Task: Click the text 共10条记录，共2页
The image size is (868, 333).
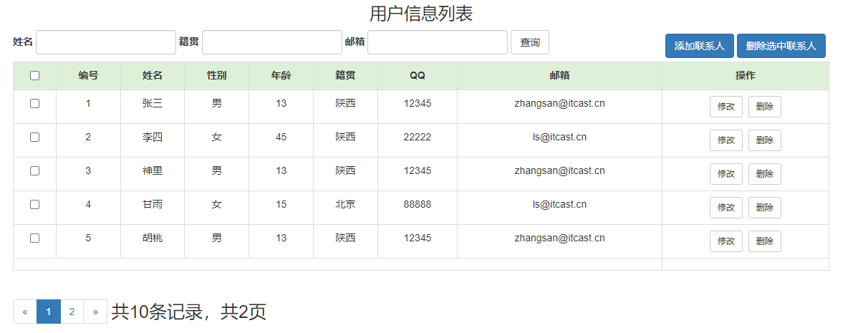Action: pos(189,312)
